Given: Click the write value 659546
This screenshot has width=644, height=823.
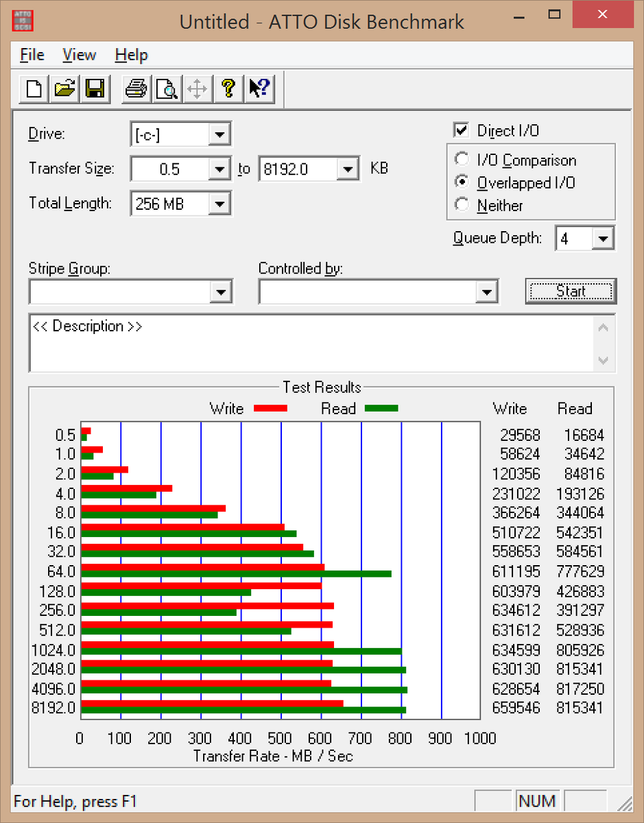Looking at the screenshot, I should coord(516,708).
